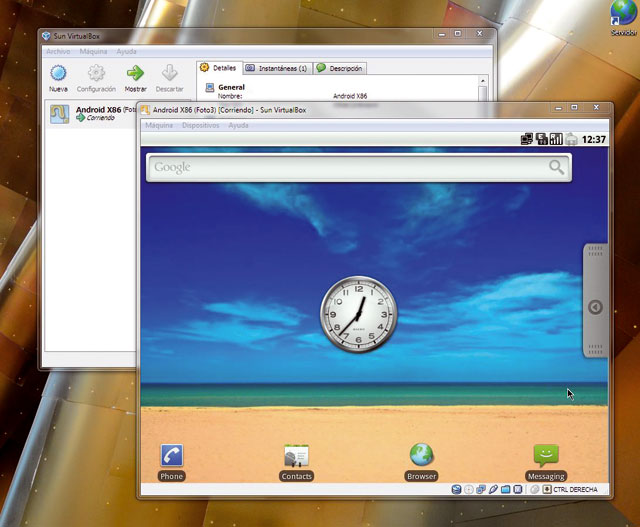This screenshot has width=640, height=527.
Task: Click the Nombre value Android X86
Action: point(350,96)
